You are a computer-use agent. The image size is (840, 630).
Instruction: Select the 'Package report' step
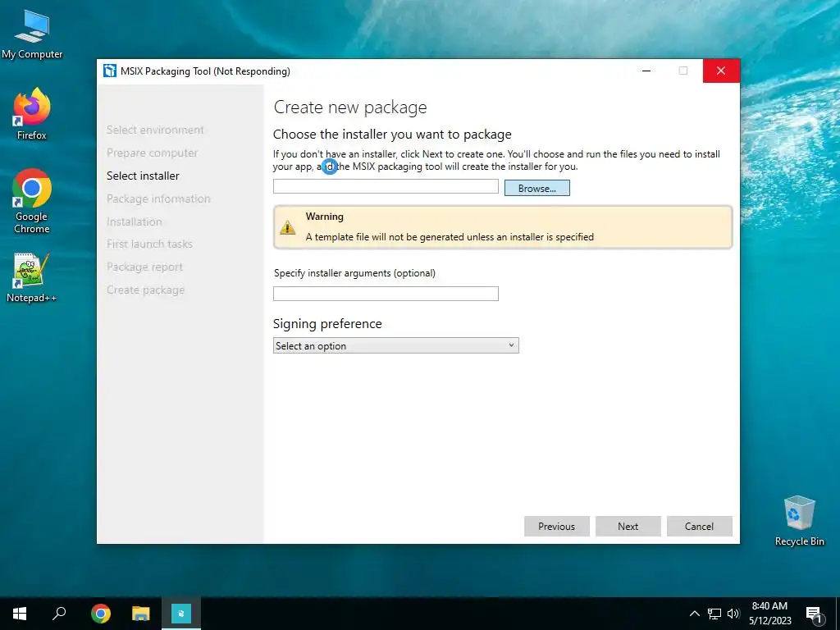pos(144,267)
